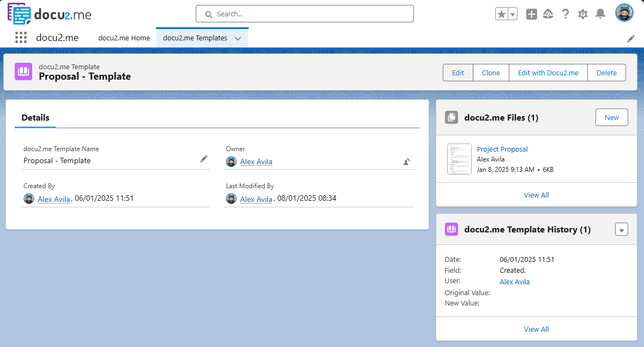Click the Clone button
The height and width of the screenshot is (347, 644).
[x=491, y=73]
